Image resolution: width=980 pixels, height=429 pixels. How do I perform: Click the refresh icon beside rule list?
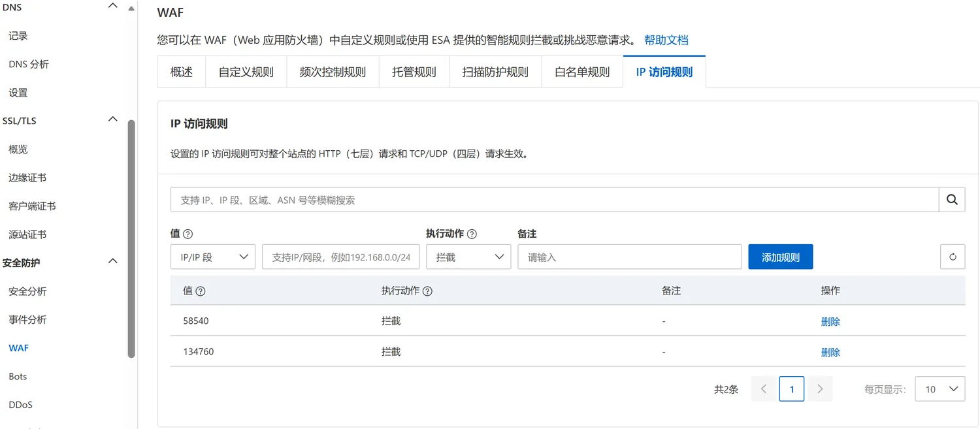pos(953,257)
